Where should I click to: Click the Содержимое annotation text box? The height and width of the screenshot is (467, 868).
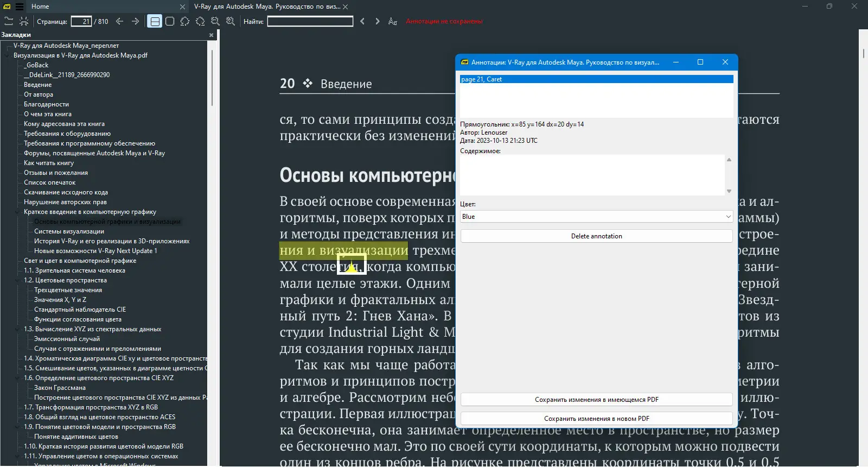(x=592, y=175)
